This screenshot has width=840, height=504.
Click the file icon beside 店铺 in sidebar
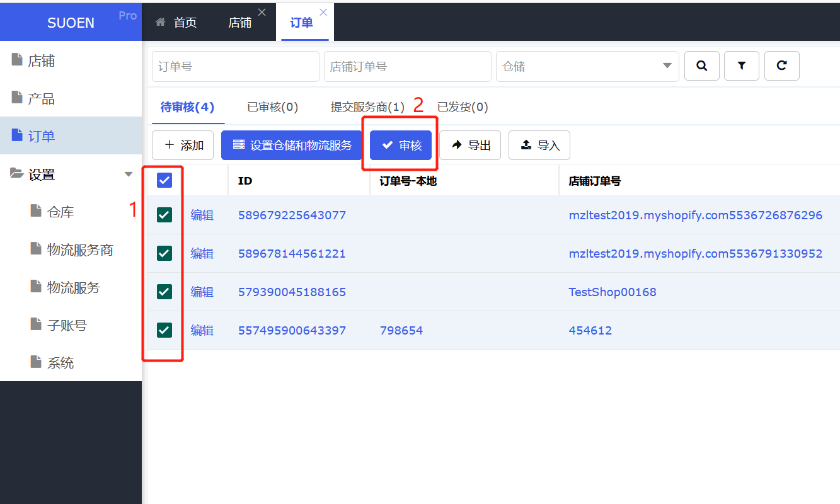(17, 60)
